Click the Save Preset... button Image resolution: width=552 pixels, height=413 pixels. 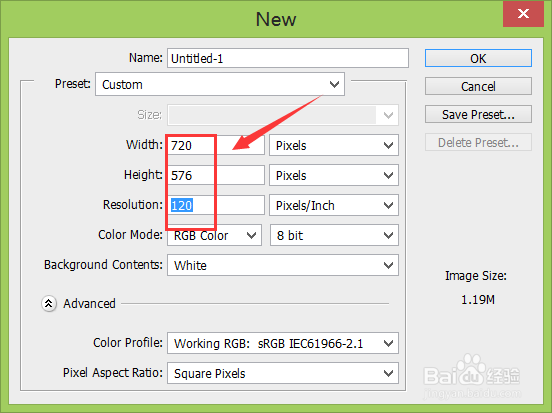click(478, 114)
